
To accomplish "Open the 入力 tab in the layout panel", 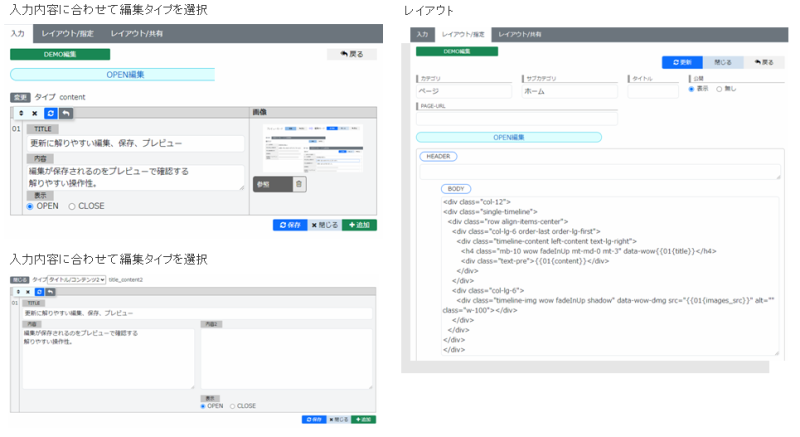I will click(x=422, y=34).
